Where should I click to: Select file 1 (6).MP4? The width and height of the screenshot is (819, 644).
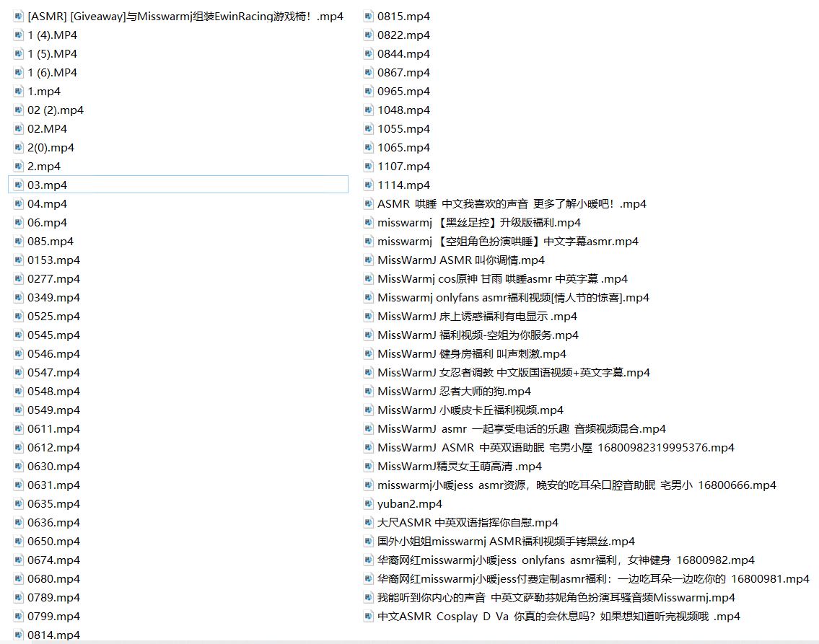[52, 73]
